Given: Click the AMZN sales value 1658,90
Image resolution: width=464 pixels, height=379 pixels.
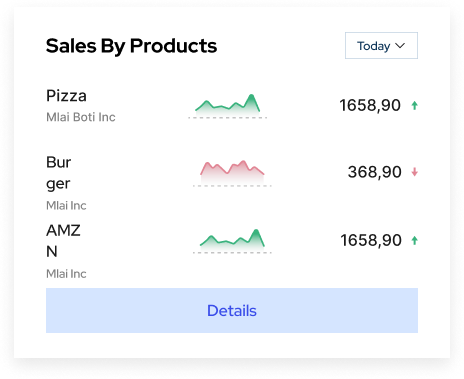Looking at the screenshot, I should tap(371, 240).
